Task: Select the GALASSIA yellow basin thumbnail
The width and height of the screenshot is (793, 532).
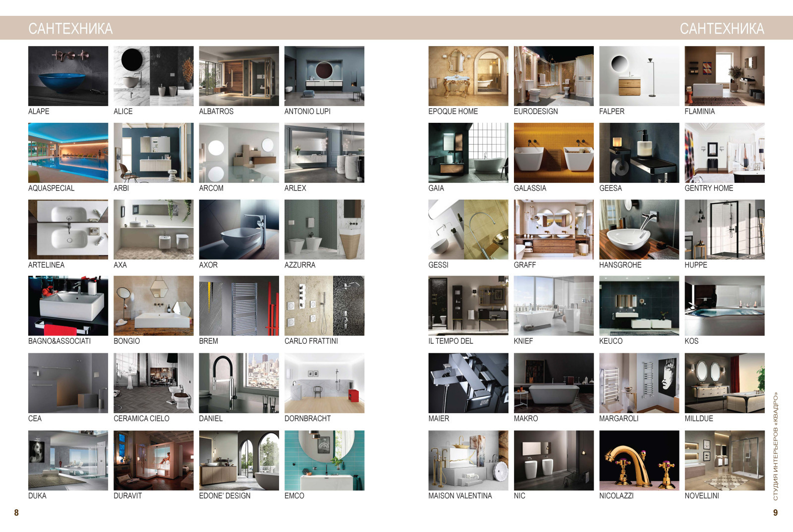Action: tap(554, 153)
